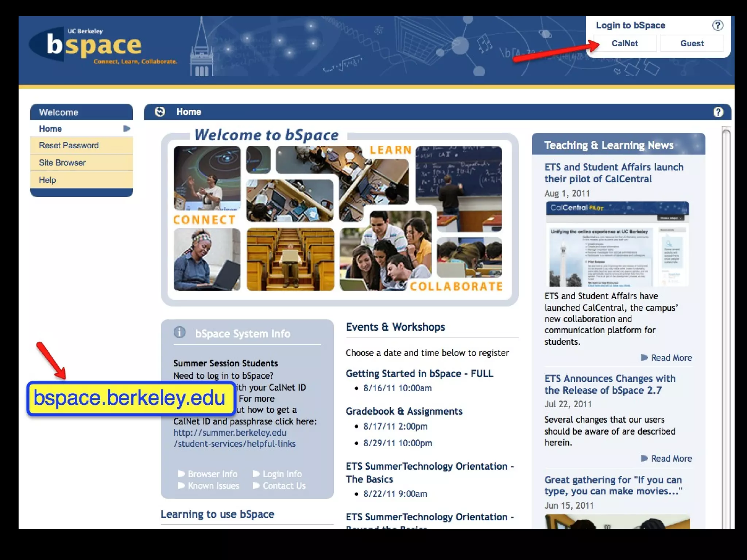The width and height of the screenshot is (747, 560).
Task: Open Known Issues link
Action: pyautogui.click(x=213, y=485)
